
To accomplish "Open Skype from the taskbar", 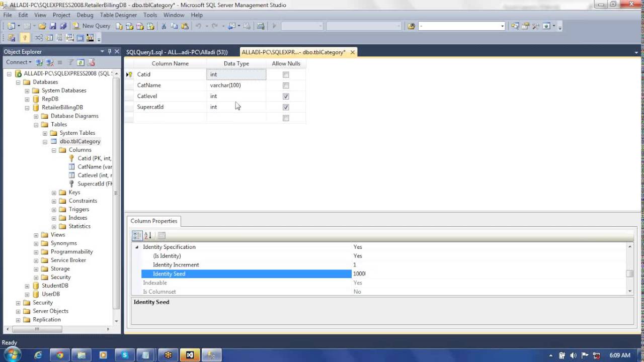I will [125, 355].
